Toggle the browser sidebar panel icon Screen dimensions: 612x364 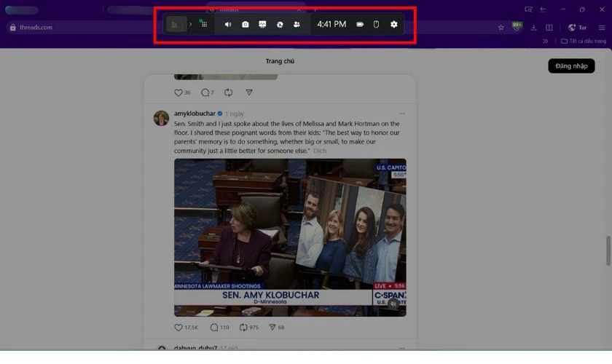[x=549, y=28]
